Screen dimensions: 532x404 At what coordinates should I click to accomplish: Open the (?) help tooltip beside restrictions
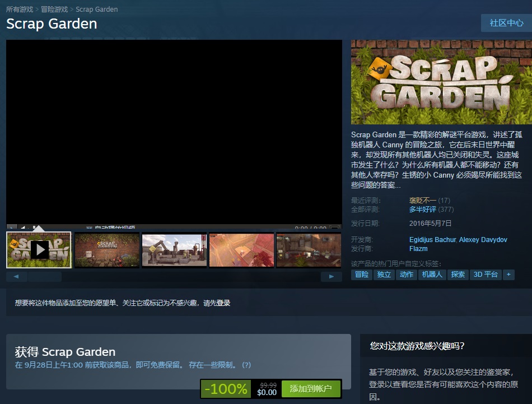[x=246, y=365]
